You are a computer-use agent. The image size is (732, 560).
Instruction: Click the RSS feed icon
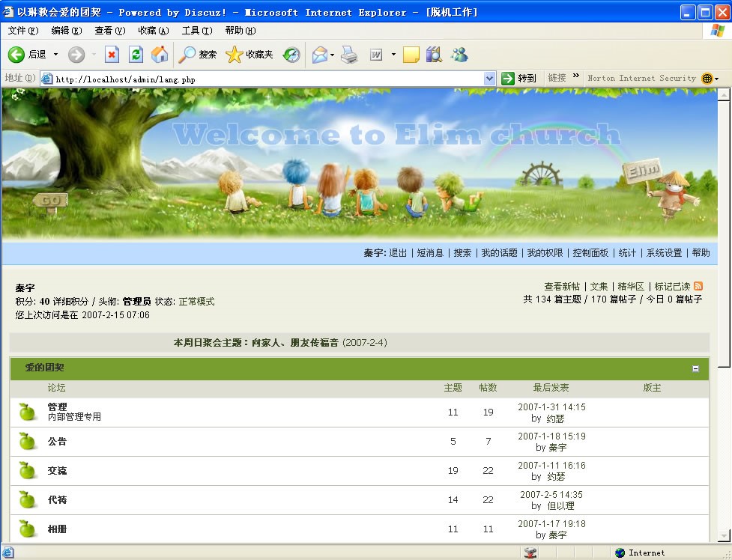[x=698, y=287]
